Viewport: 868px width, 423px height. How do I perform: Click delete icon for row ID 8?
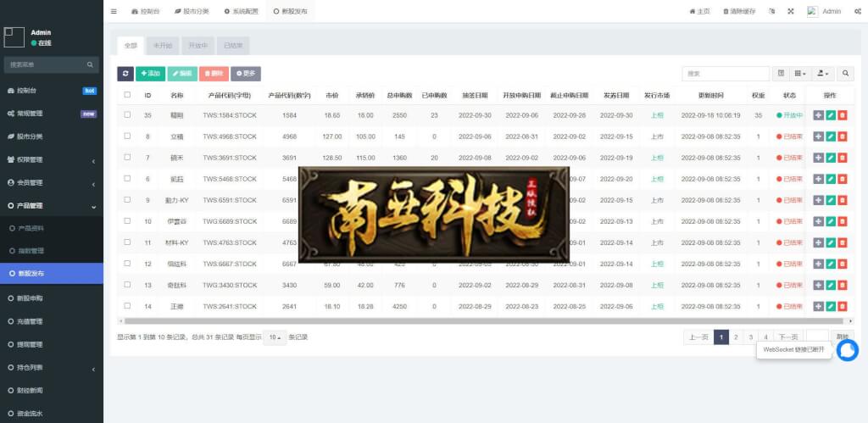[x=842, y=136]
